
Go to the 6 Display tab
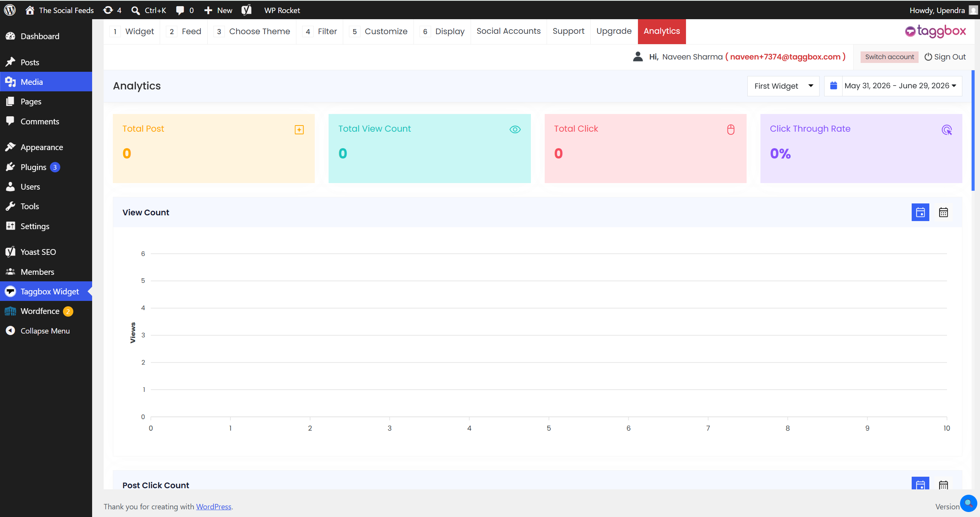click(442, 31)
